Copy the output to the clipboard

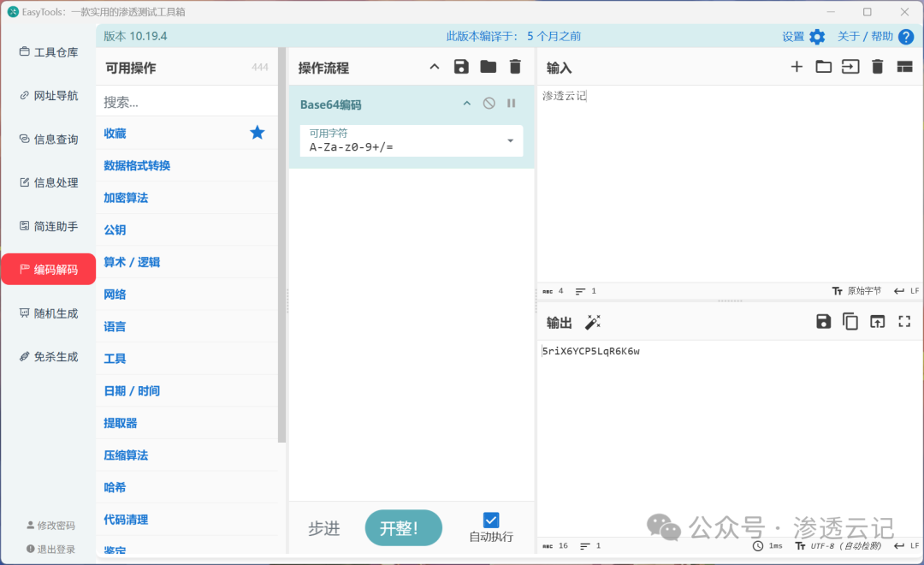point(850,321)
